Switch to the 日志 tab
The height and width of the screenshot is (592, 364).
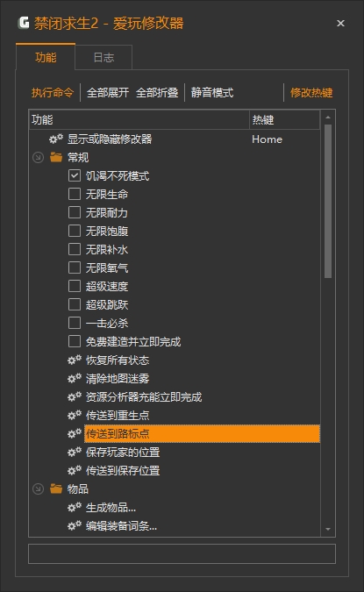103,57
